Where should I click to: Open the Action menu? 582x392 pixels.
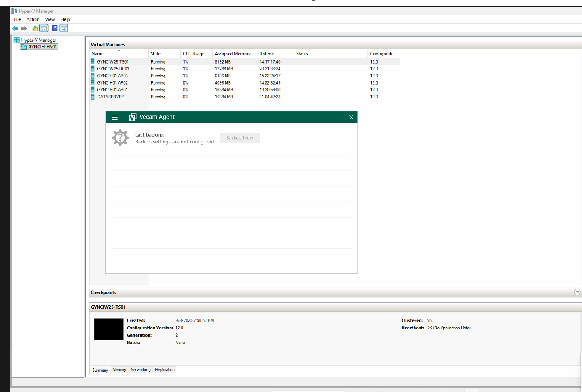(33, 19)
